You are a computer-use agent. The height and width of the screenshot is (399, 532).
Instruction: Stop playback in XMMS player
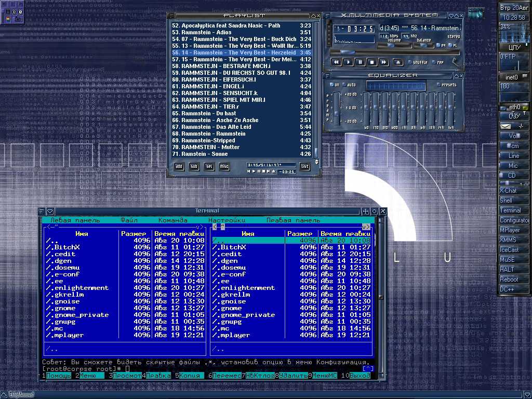[372, 62]
